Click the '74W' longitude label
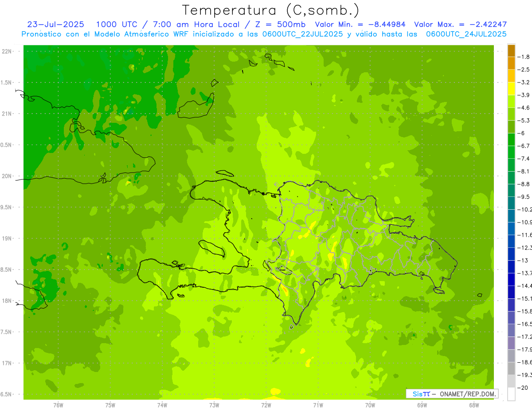532x411 pixels. [x=162, y=405]
